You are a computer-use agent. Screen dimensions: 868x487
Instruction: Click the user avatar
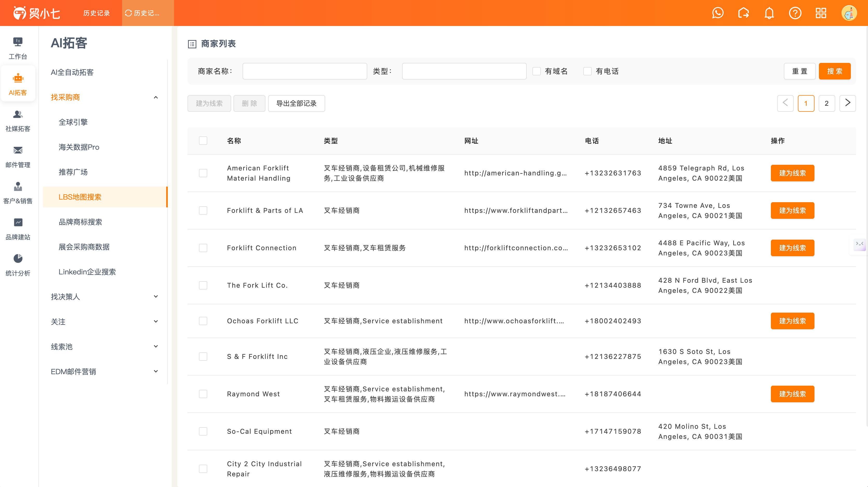coord(849,13)
